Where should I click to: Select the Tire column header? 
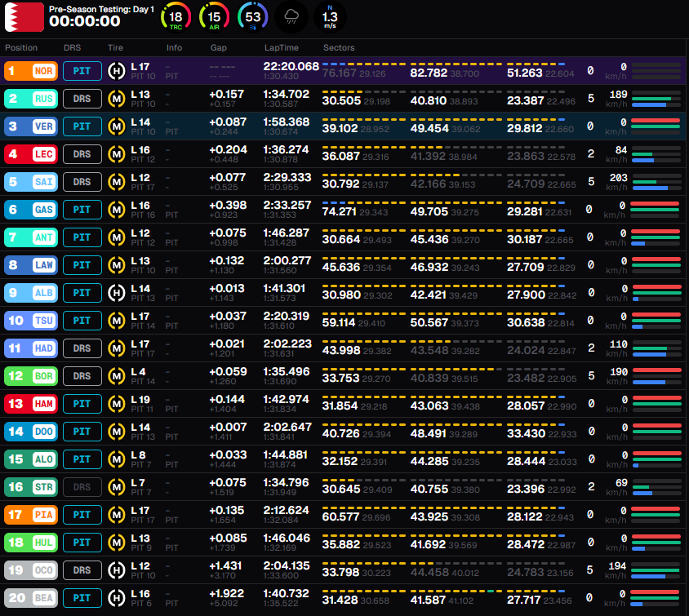point(115,47)
